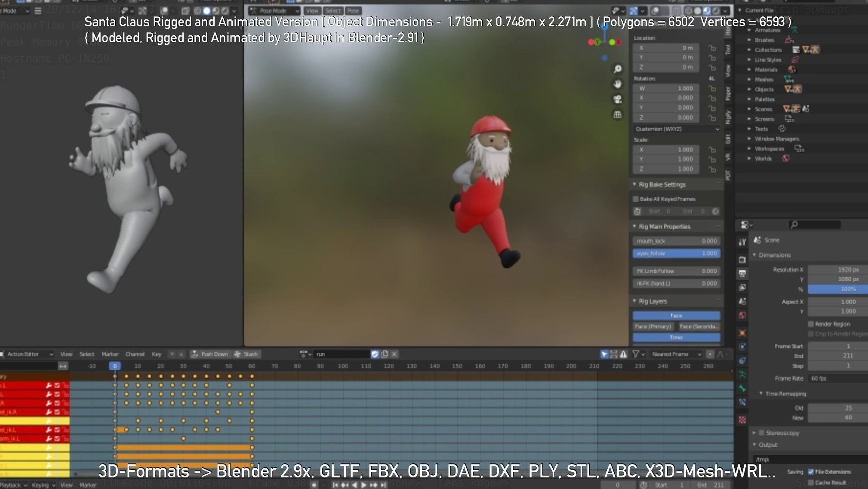Click the Torso rig layer button
Screen dimensions: 868x489
(676, 337)
